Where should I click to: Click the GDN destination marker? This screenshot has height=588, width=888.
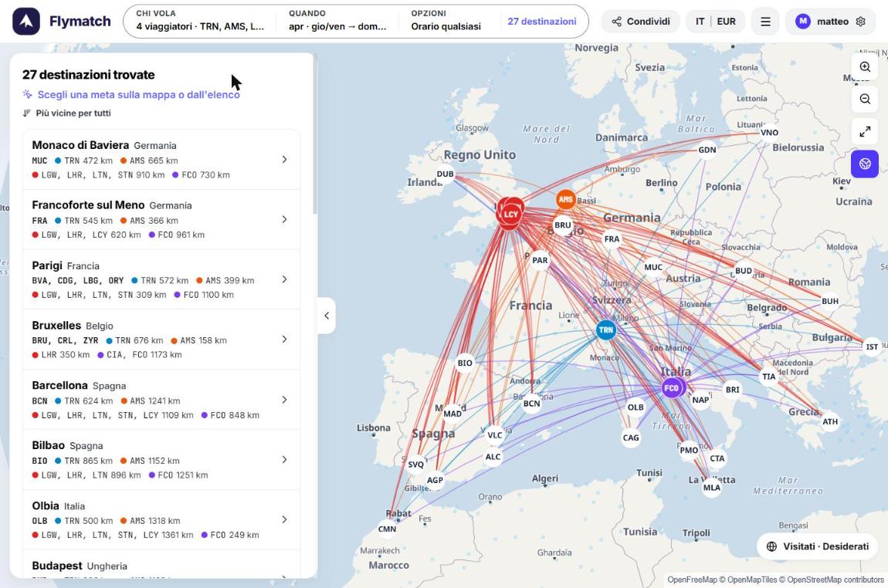tap(707, 150)
